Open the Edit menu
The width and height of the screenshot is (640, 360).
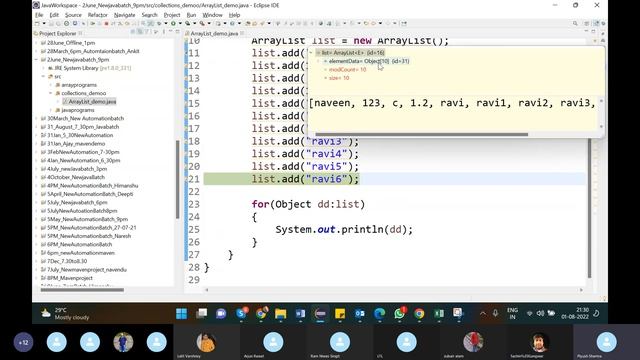54,15
